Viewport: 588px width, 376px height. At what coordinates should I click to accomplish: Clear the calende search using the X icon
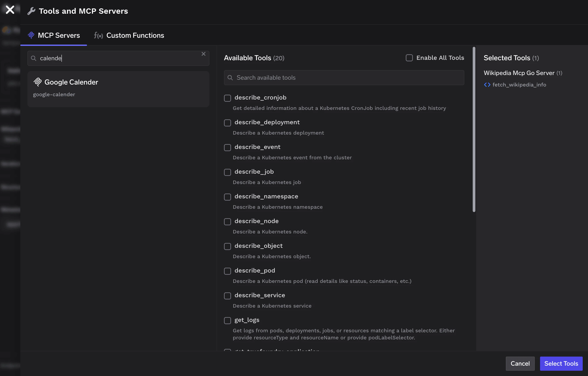[x=204, y=54]
